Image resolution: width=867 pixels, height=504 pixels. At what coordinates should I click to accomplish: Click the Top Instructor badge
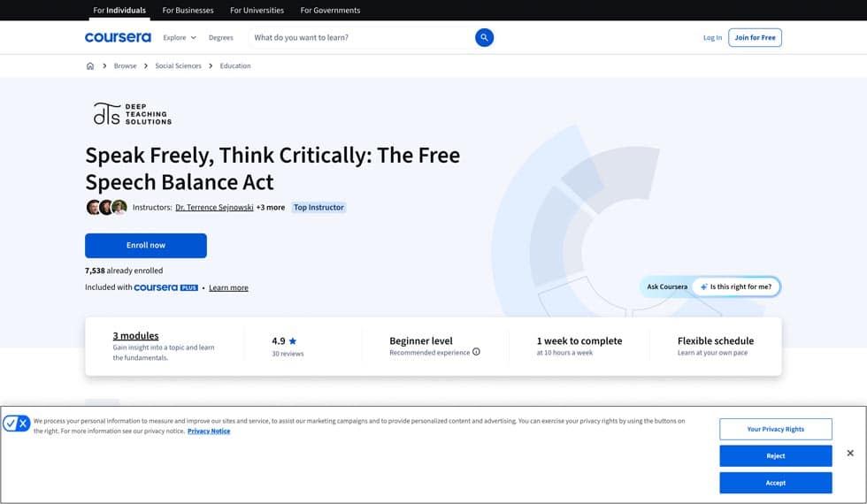point(318,207)
